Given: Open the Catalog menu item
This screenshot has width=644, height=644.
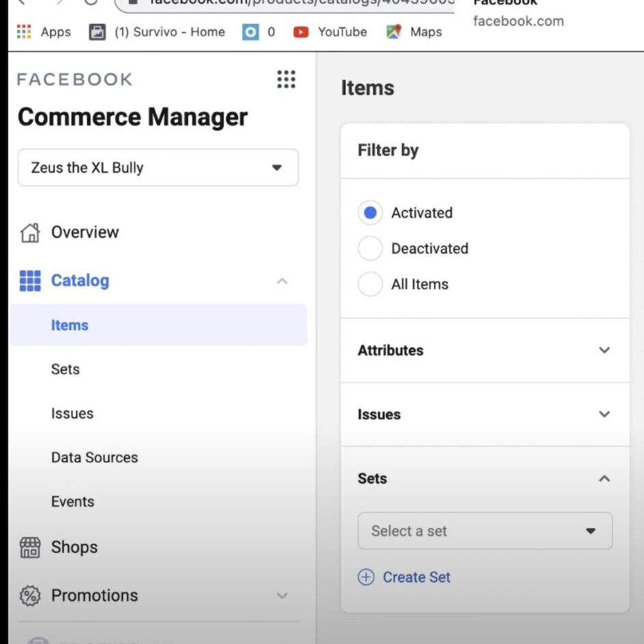Looking at the screenshot, I should coord(80,280).
